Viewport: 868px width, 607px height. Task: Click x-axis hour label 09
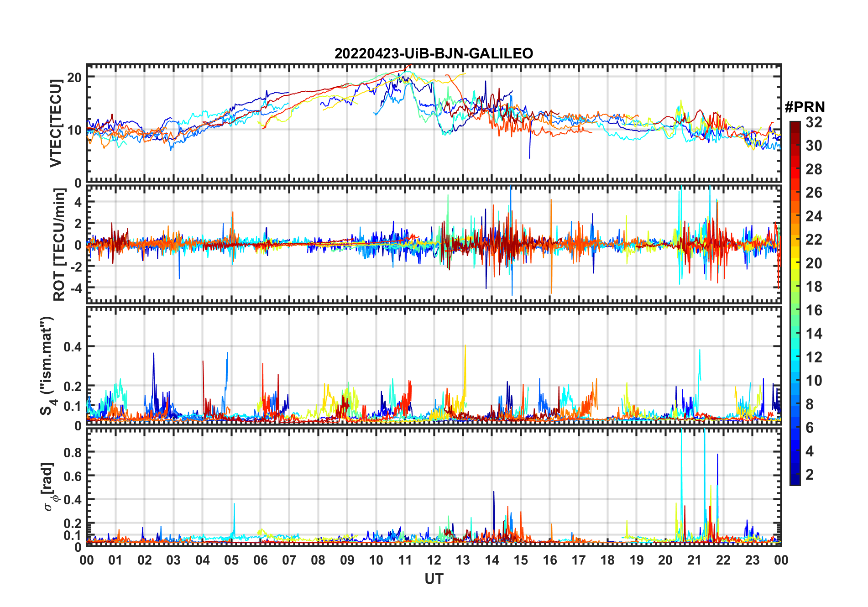coord(347,560)
